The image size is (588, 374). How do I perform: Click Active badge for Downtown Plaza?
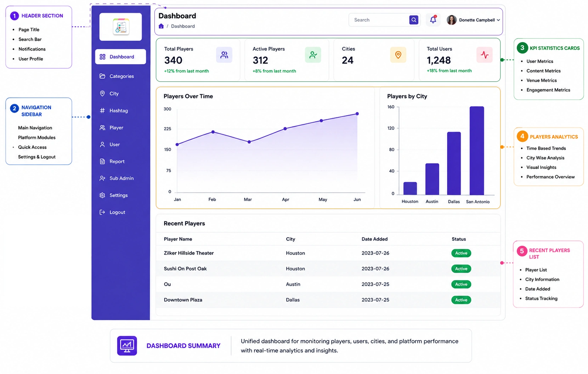tap(461, 300)
